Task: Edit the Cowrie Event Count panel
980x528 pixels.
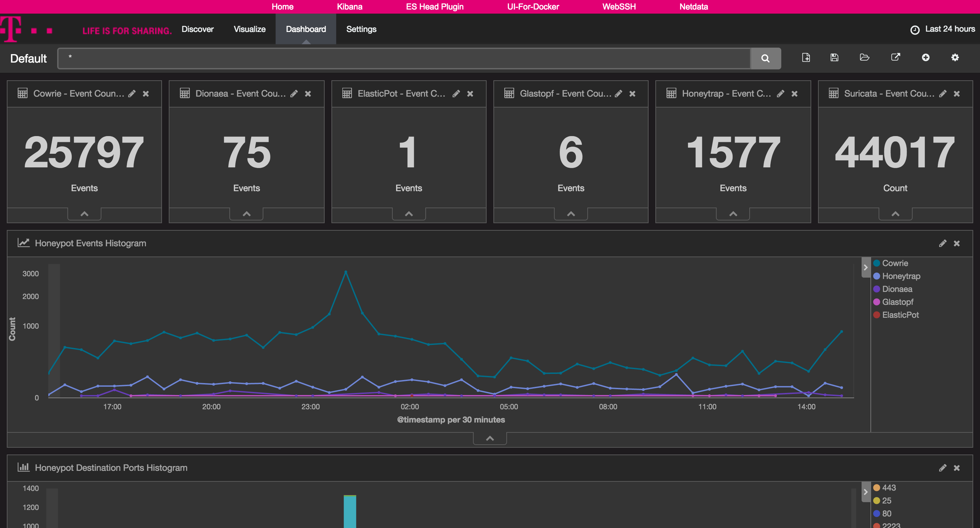Action: (132, 94)
